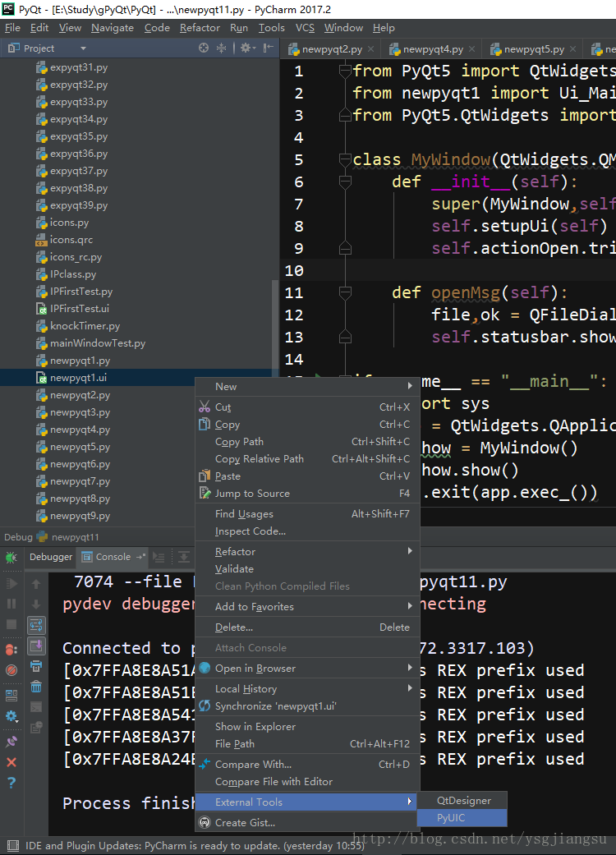Close the newpyqt5.py tab
This screenshot has width=616, height=855.
(573, 49)
